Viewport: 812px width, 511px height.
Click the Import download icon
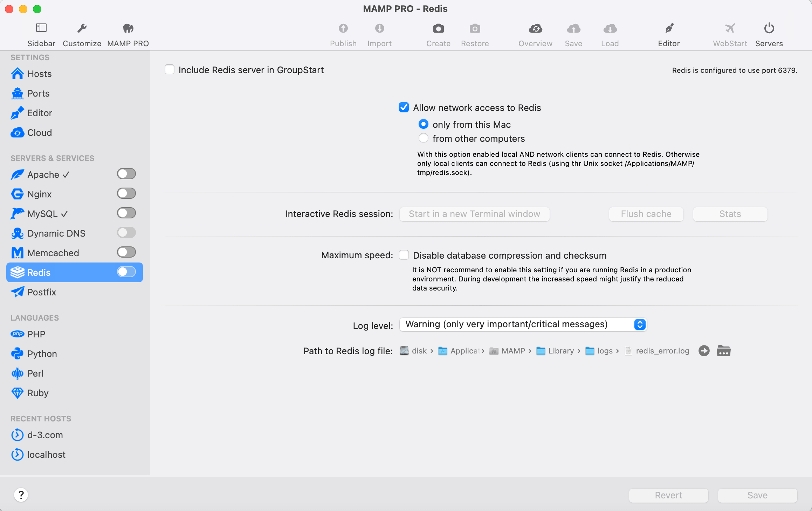pos(380,28)
